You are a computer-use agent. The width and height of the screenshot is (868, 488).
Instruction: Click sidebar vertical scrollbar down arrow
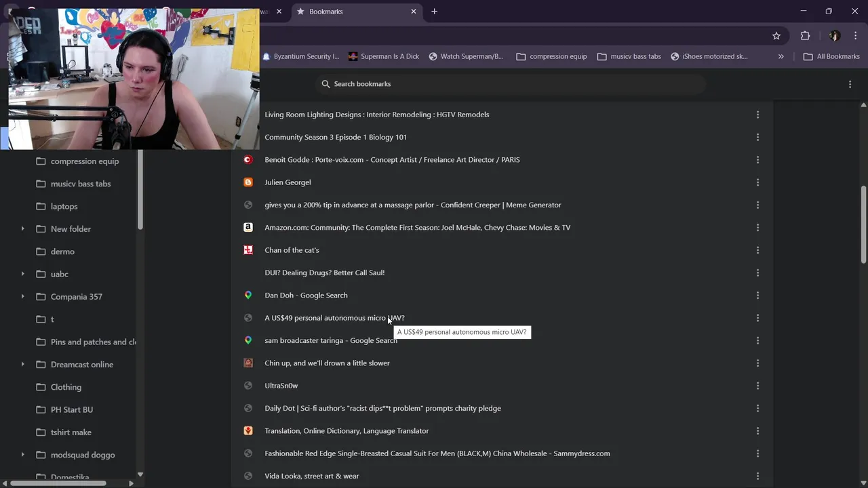(140, 474)
